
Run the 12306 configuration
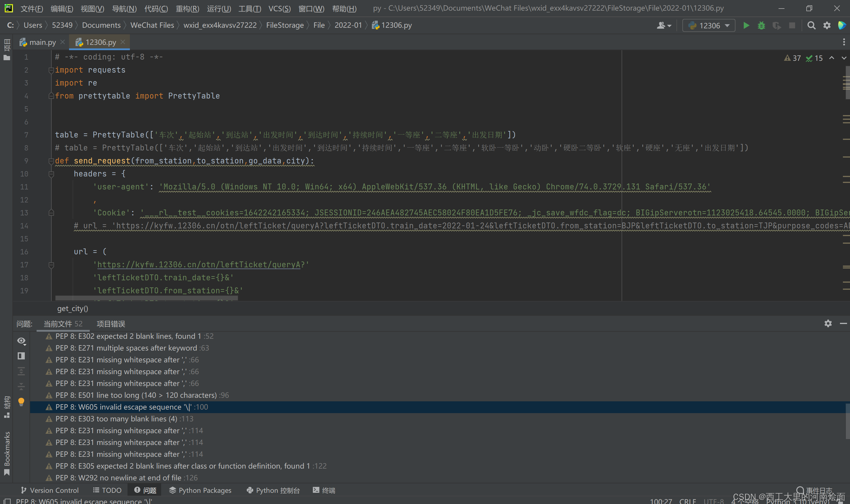click(x=746, y=25)
